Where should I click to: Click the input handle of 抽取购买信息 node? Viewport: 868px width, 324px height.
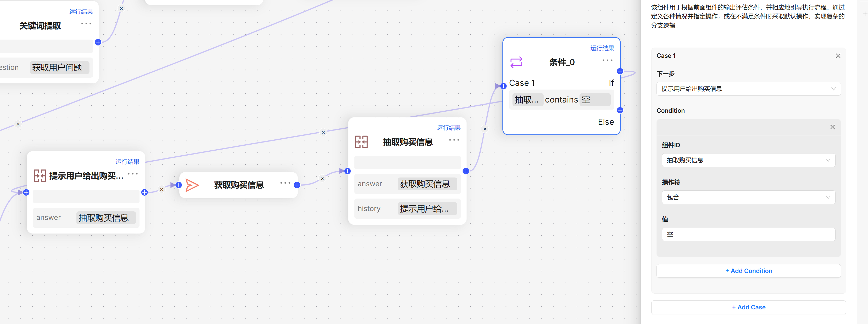pos(348,171)
